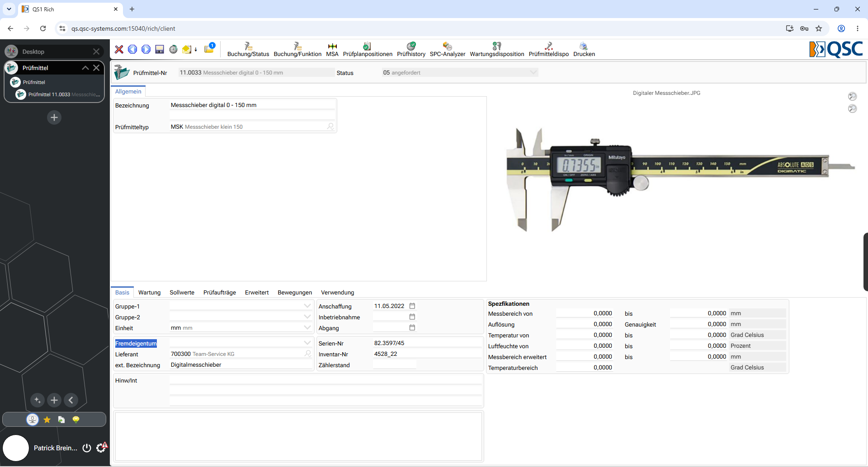Image resolution: width=868 pixels, height=467 pixels.
Task: Click the yellow envelope mail icon
Action: tap(187, 49)
